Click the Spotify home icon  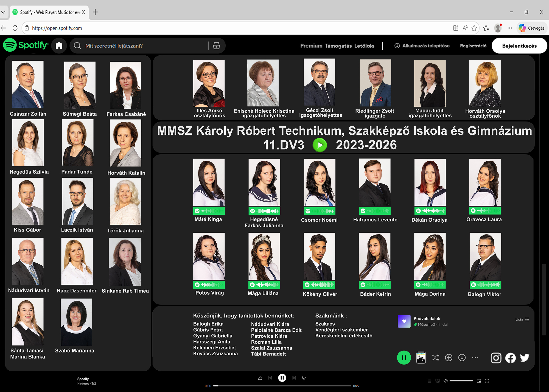59,46
